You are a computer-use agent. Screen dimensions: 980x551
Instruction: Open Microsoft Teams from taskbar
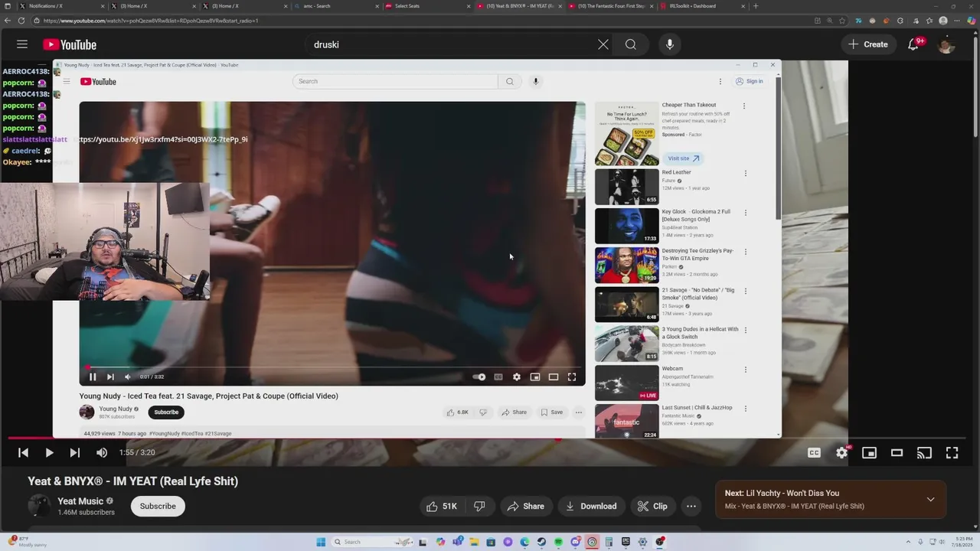click(x=458, y=542)
